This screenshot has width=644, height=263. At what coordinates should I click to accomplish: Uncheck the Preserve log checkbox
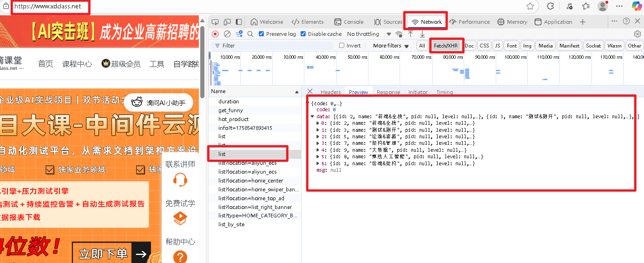262,34
